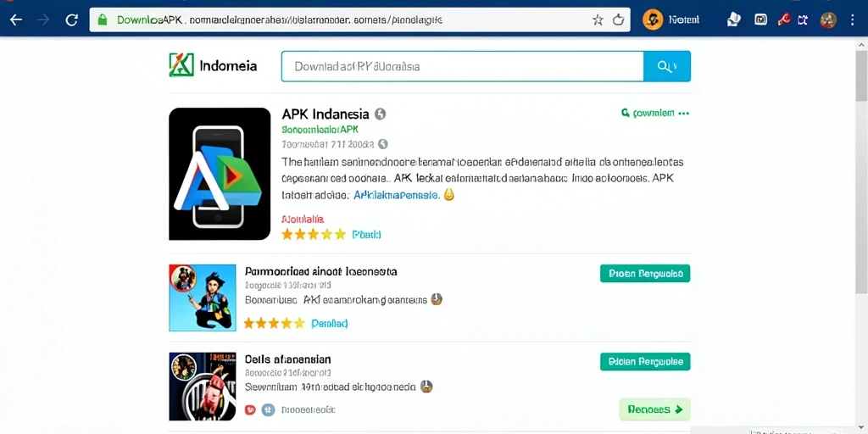Image resolution: width=868 pixels, height=434 pixels.
Task: Open the APK Indanesia large app icon
Action: 220,174
